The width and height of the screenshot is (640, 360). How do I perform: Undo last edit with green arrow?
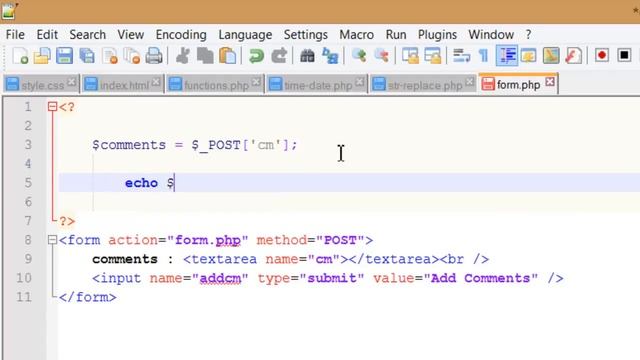[x=256, y=56]
